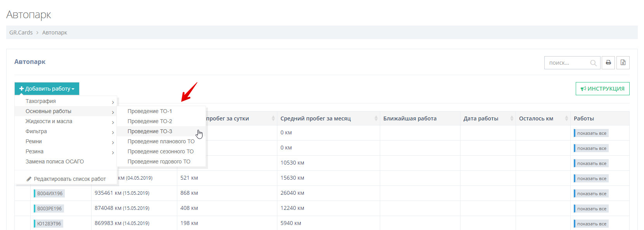The image size is (644, 230).
Task: Open the ИНСТРУКЦИЯ button
Action: [602, 89]
